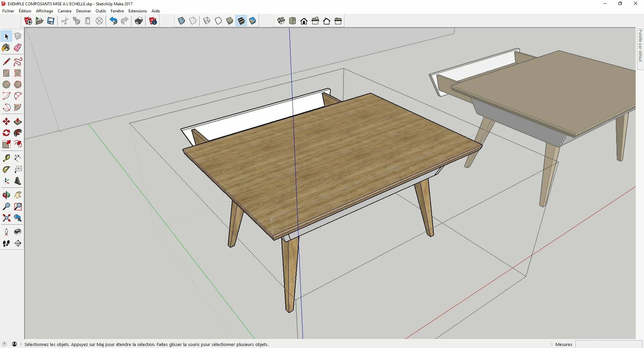Activate the Orbit camera tool
The image size is (644, 348).
pyautogui.click(x=6, y=195)
